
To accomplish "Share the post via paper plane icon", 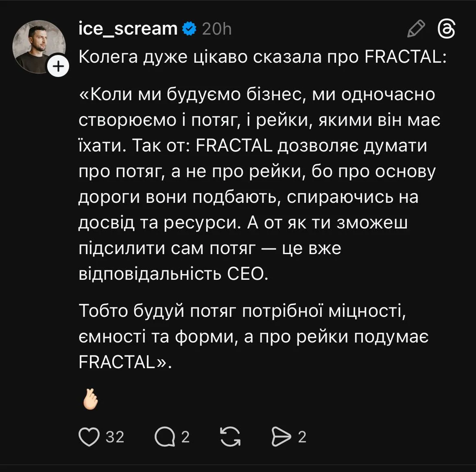I will tap(281, 437).
